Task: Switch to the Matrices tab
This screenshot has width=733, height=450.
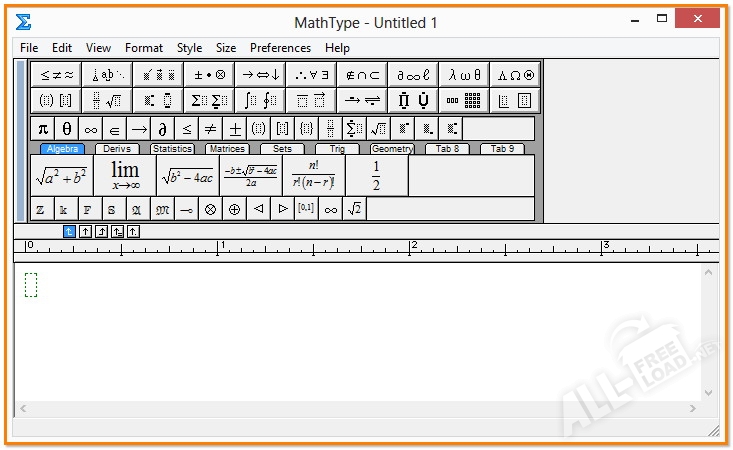Action: [226, 149]
